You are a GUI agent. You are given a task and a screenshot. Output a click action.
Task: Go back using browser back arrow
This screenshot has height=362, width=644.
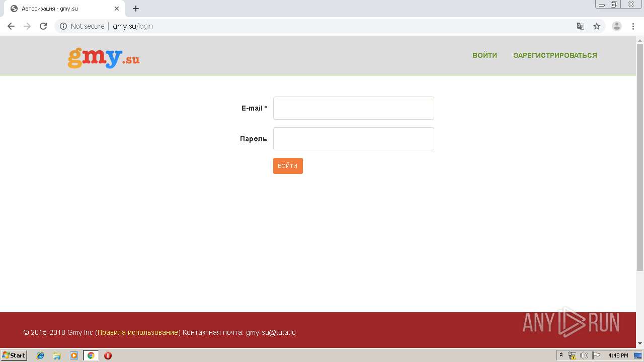11,26
